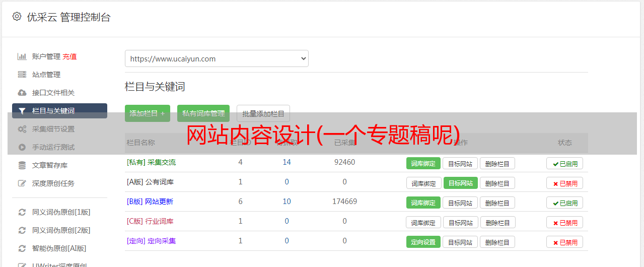
Task: Toggle 已禁用 status for 公有词库 row
Action: pos(565,183)
